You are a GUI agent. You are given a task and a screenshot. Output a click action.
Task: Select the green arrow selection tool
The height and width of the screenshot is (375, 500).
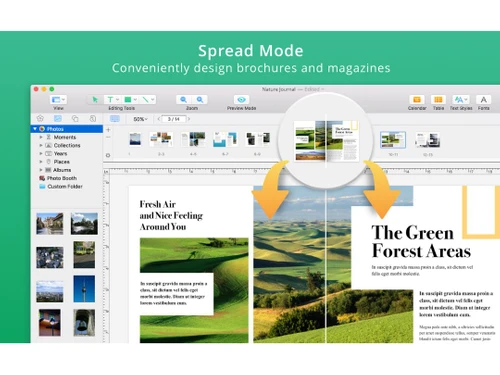tap(95, 99)
